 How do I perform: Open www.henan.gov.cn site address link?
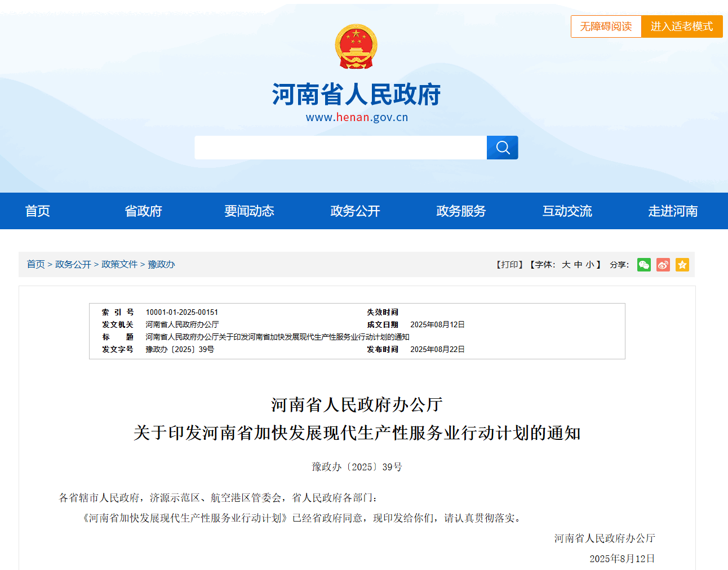click(x=357, y=117)
